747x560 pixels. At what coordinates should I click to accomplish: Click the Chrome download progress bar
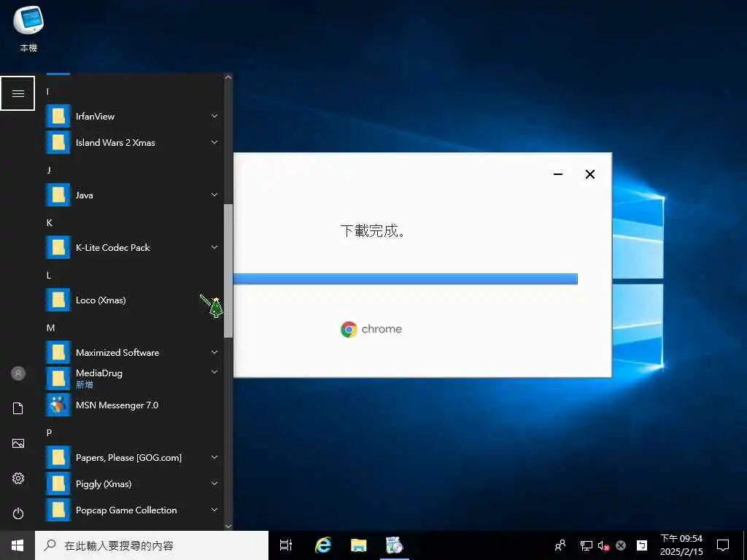406,279
